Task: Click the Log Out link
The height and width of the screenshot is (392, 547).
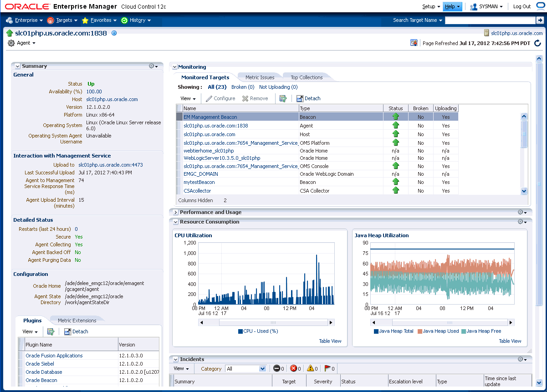Action: pyautogui.click(x=522, y=6)
